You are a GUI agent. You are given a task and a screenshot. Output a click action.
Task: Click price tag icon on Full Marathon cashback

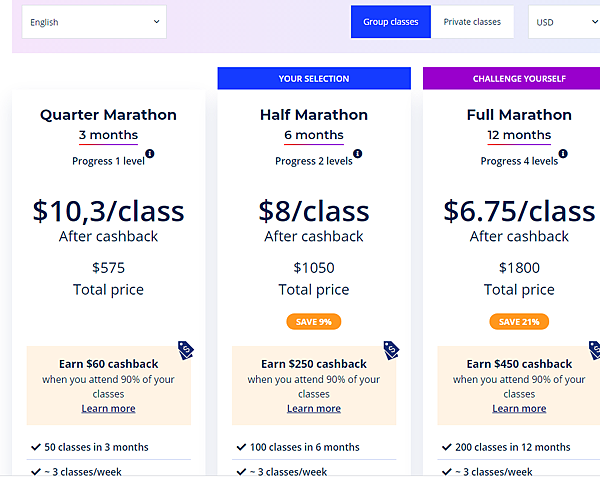coord(595,349)
